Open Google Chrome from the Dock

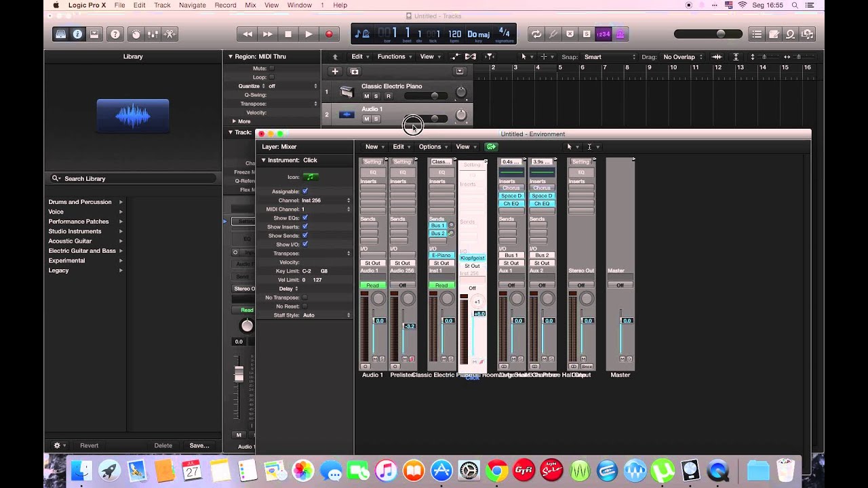(x=496, y=470)
